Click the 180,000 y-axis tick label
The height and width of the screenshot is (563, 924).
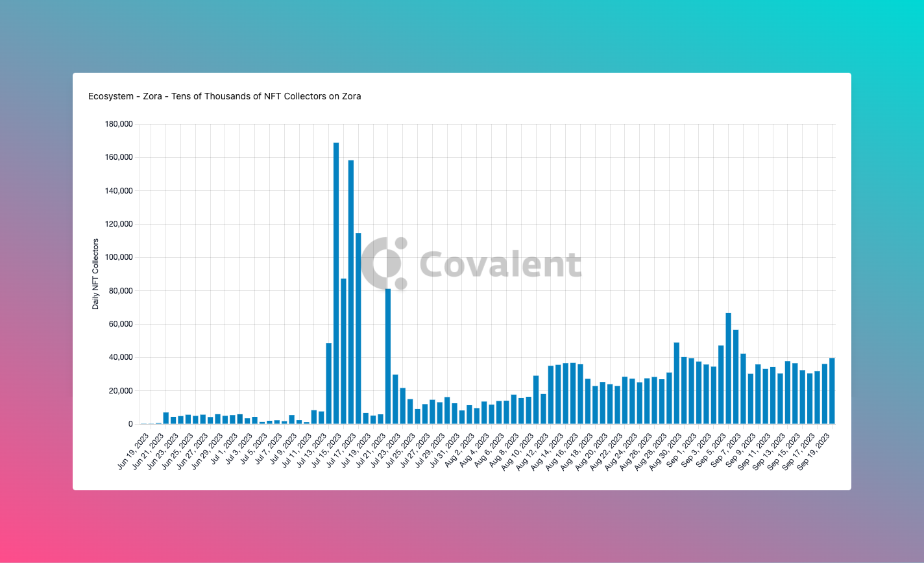point(119,124)
